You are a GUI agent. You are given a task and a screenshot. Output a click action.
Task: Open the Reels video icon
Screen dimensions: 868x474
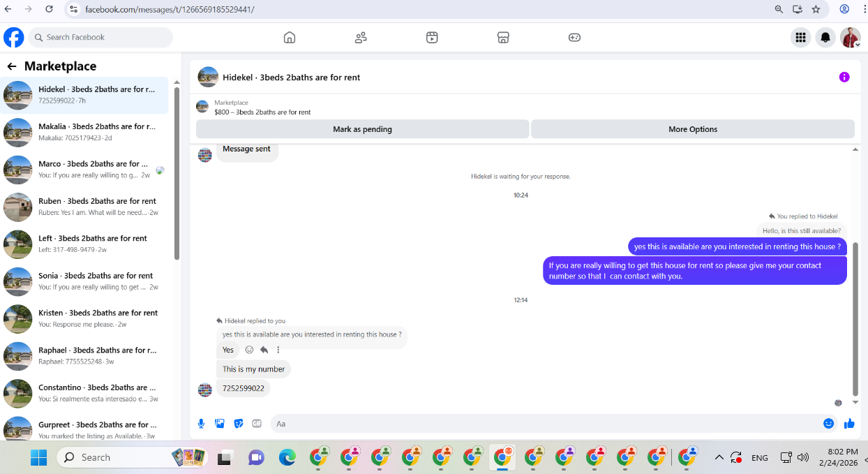pos(432,38)
